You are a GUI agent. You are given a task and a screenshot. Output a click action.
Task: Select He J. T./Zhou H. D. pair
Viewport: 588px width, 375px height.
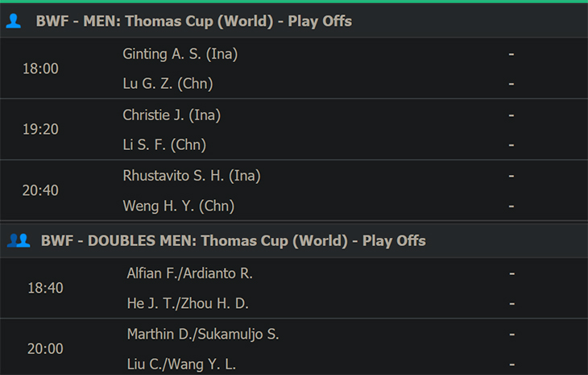pyautogui.click(x=188, y=303)
